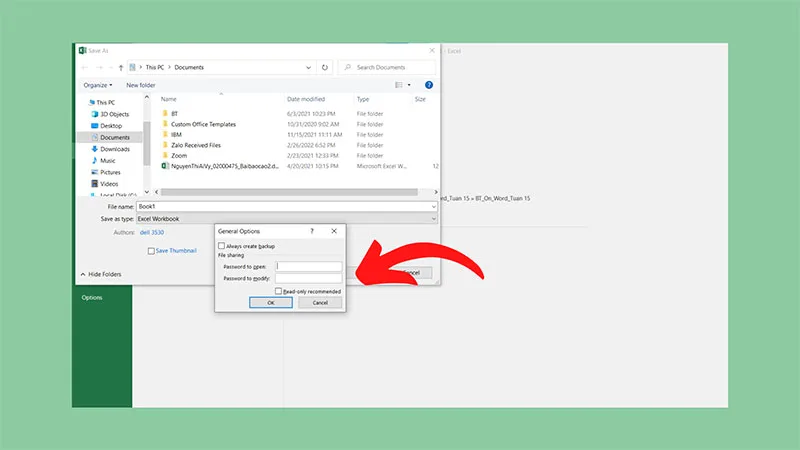The height and width of the screenshot is (450, 800).
Task: Select the 3D Objects sidebar item
Action: point(110,114)
